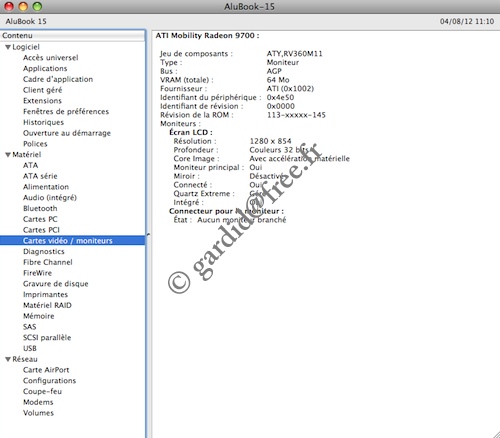This screenshot has width=500, height=438.
Task: Click the 0x4e50 device identifier
Action: [280, 97]
